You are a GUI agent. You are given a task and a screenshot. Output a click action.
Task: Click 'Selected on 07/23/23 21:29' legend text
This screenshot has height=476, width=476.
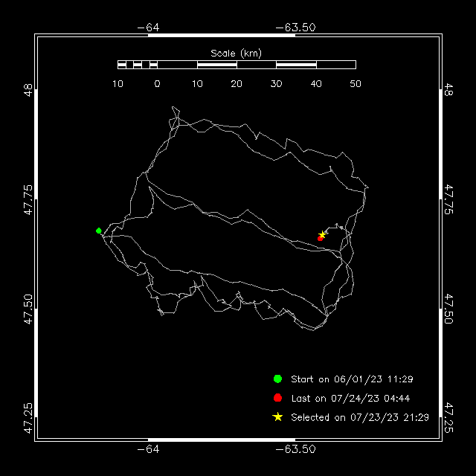point(360,417)
